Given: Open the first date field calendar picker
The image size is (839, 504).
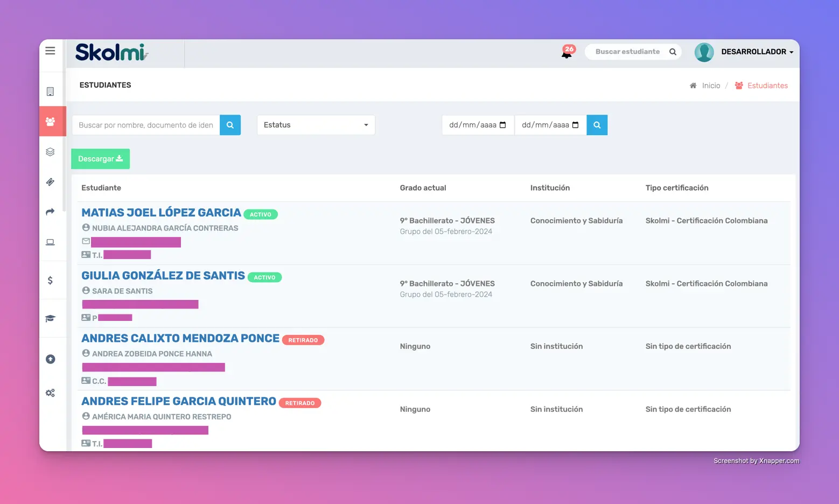Looking at the screenshot, I should pos(503,125).
